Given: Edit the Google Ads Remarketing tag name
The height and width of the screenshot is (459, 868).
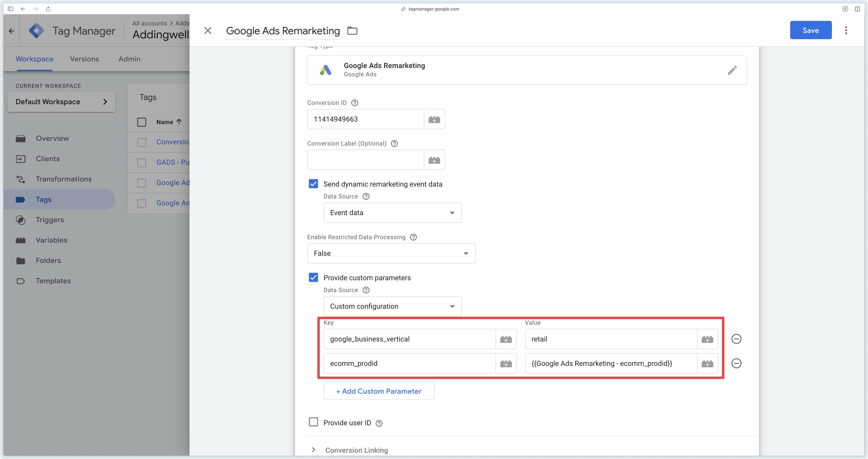Looking at the screenshot, I should point(283,31).
